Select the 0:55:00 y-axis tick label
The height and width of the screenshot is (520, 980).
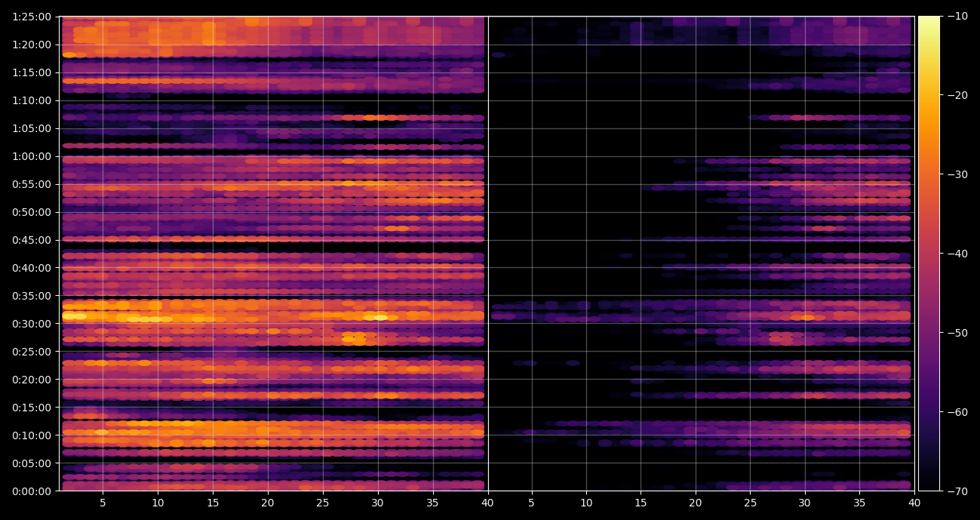32,184
